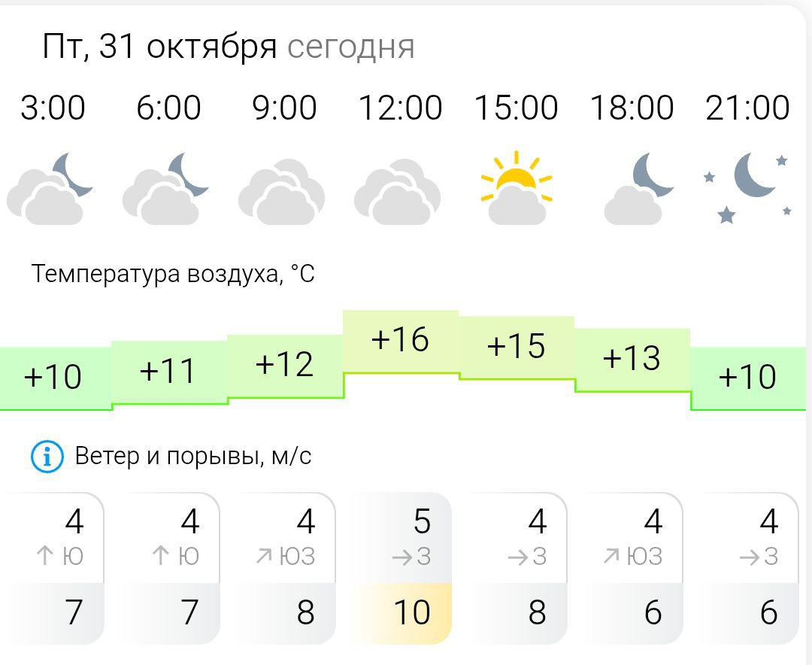Click the date heading Пт, 31 октября
812x665 pixels.
[160, 47]
